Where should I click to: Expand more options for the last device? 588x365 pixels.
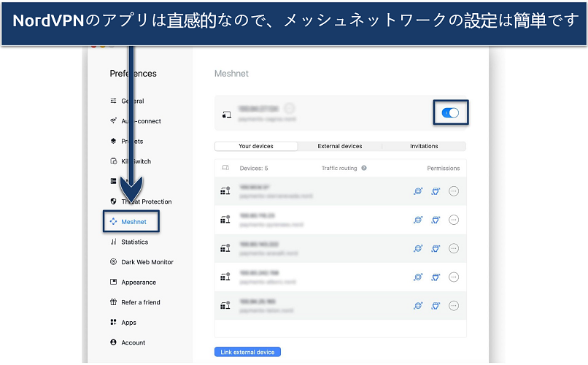(x=454, y=305)
